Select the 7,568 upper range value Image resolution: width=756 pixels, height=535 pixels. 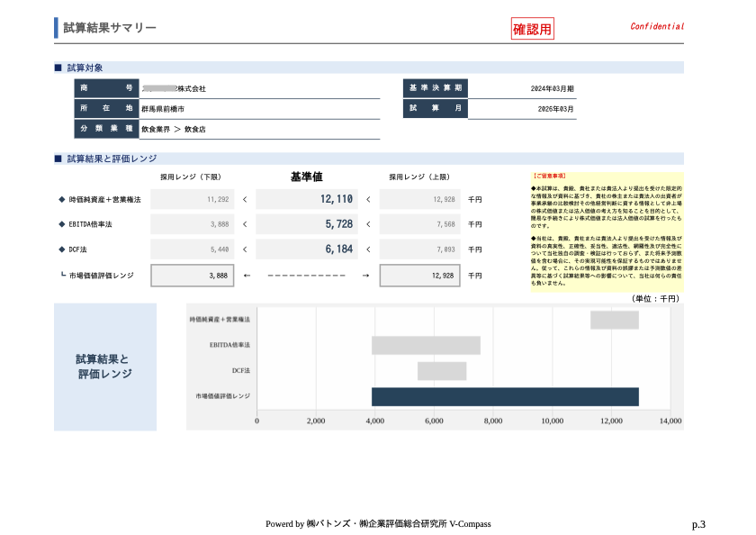point(446,224)
